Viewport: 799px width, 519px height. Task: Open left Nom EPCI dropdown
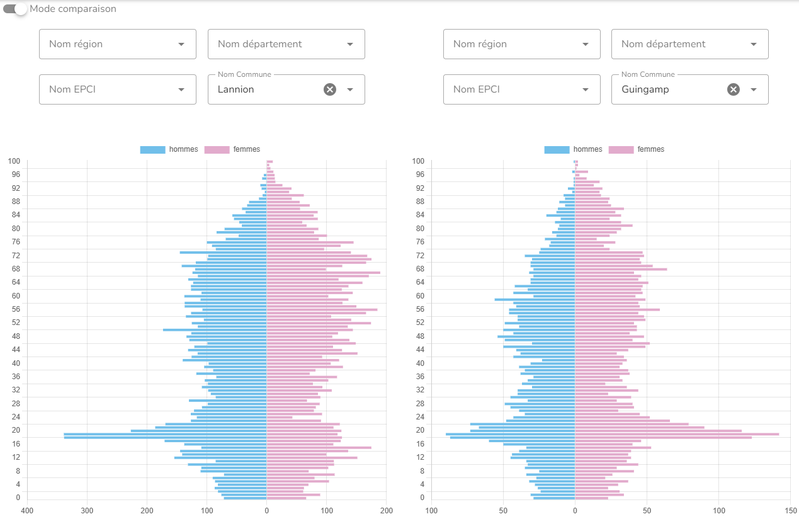pyautogui.click(x=117, y=89)
